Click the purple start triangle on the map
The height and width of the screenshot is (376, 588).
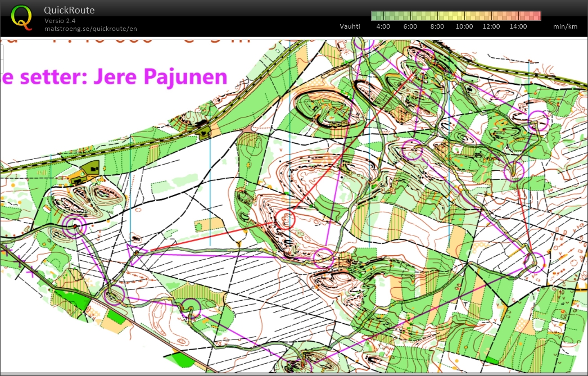(x=135, y=251)
